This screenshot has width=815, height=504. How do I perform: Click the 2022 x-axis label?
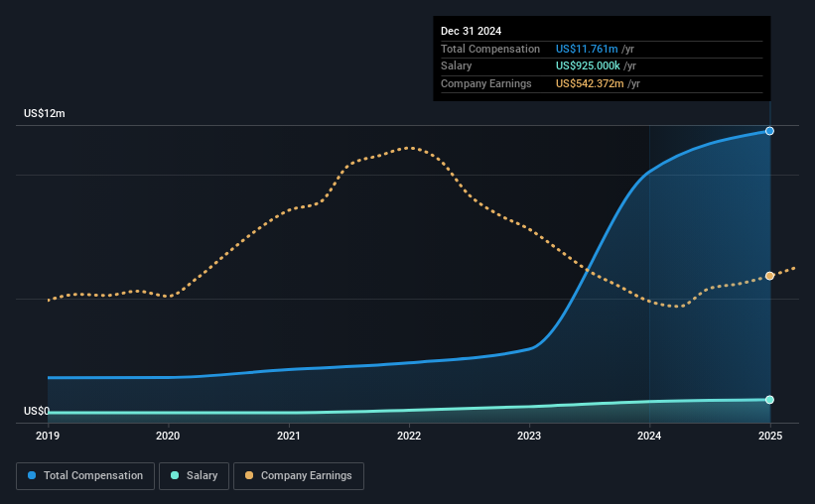tap(409, 436)
